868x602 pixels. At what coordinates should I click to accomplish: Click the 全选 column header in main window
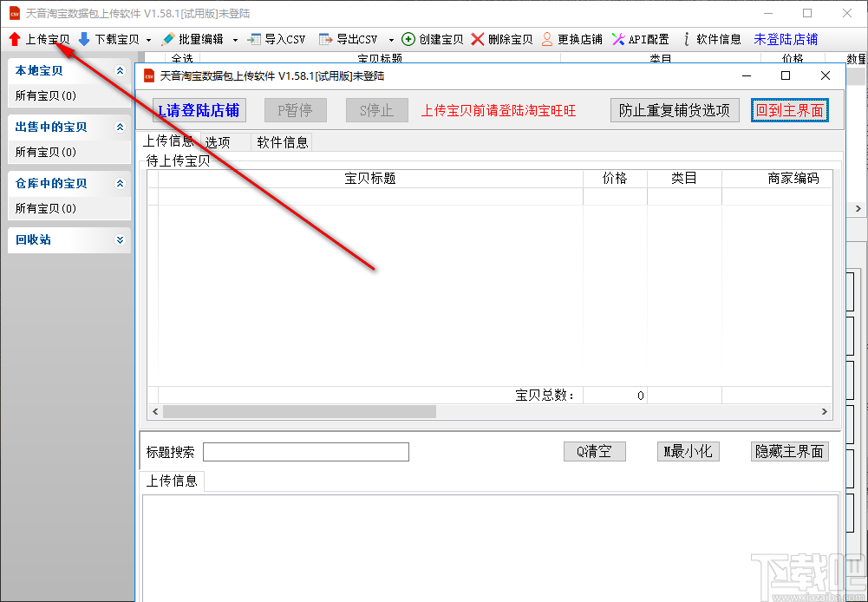[x=182, y=57]
